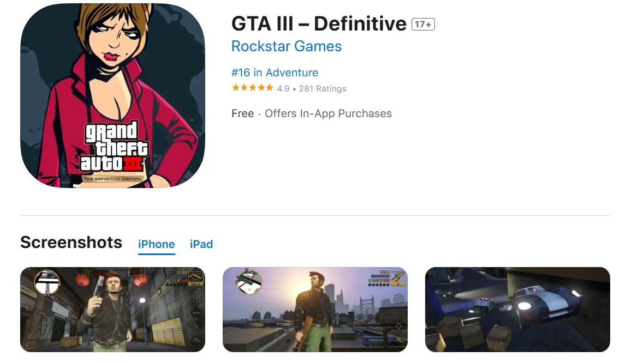Viewport: 644px width, 363px height.
Task: Open the Rockstar Games developer link
Action: (287, 46)
